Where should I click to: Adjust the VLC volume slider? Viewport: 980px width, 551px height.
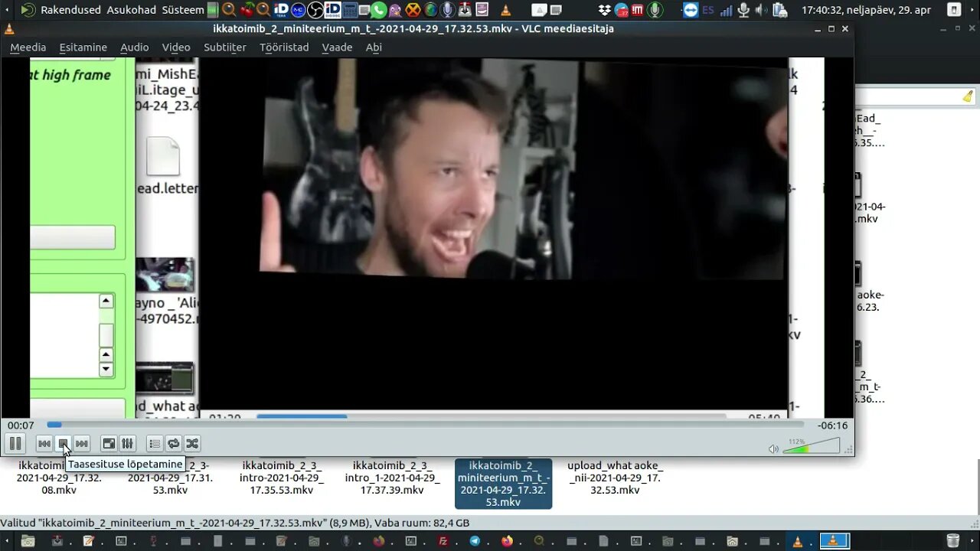[812, 445]
